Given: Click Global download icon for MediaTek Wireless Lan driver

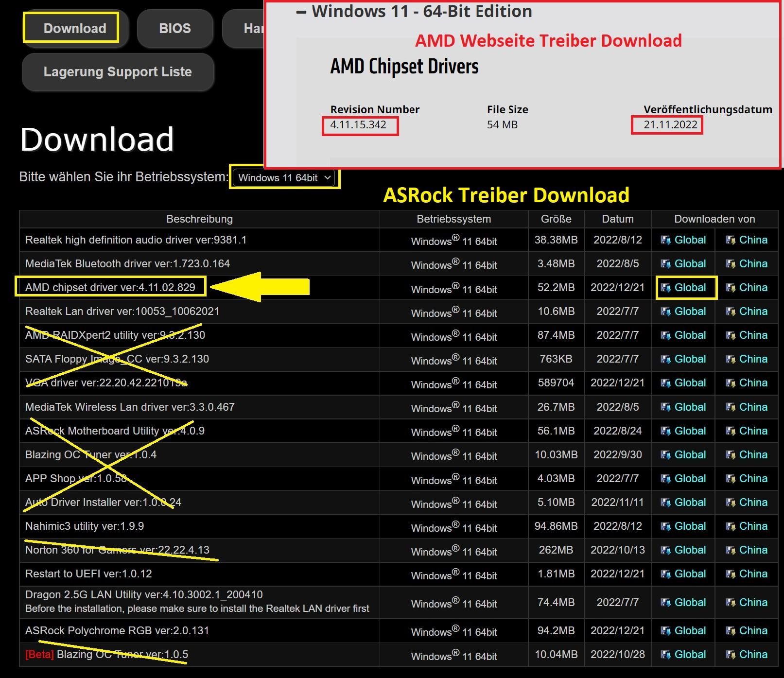Looking at the screenshot, I should [x=665, y=407].
